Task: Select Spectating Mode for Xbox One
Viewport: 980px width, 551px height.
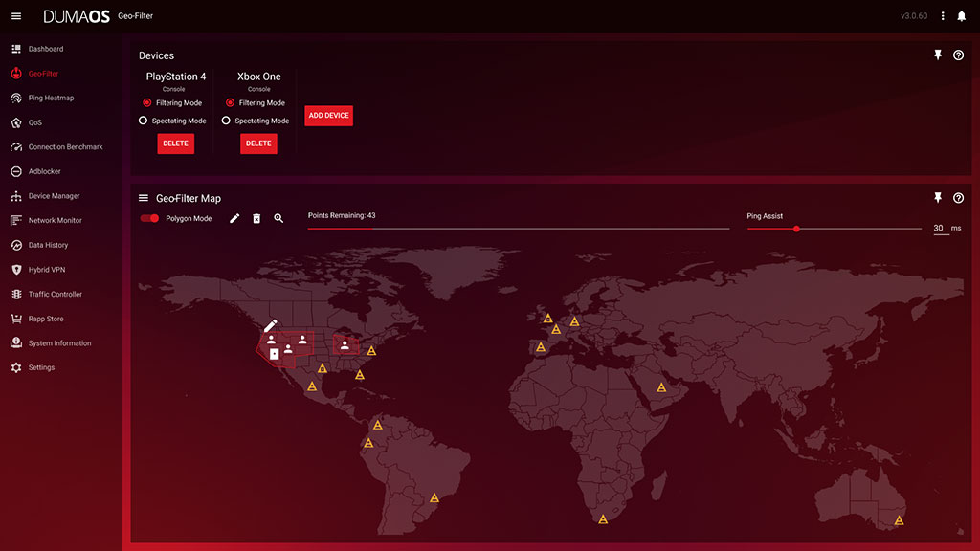Action: (226, 121)
